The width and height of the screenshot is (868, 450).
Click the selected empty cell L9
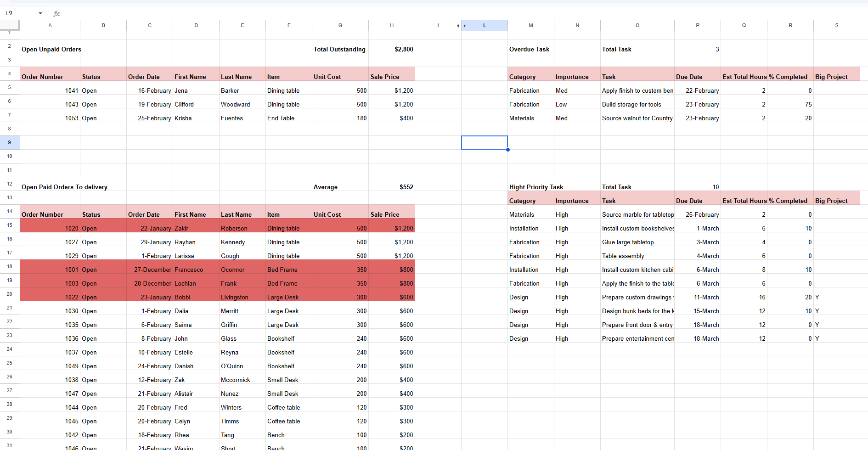485,143
